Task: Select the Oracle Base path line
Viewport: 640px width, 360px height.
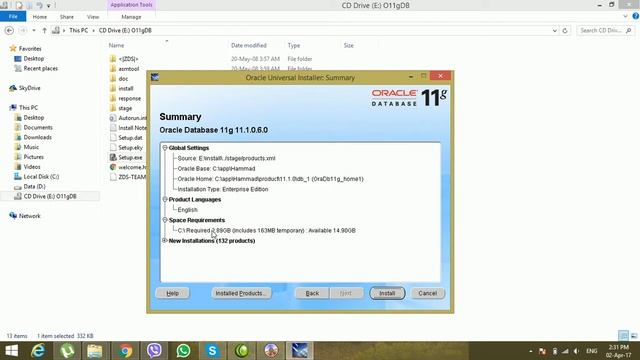Action: pos(216,168)
